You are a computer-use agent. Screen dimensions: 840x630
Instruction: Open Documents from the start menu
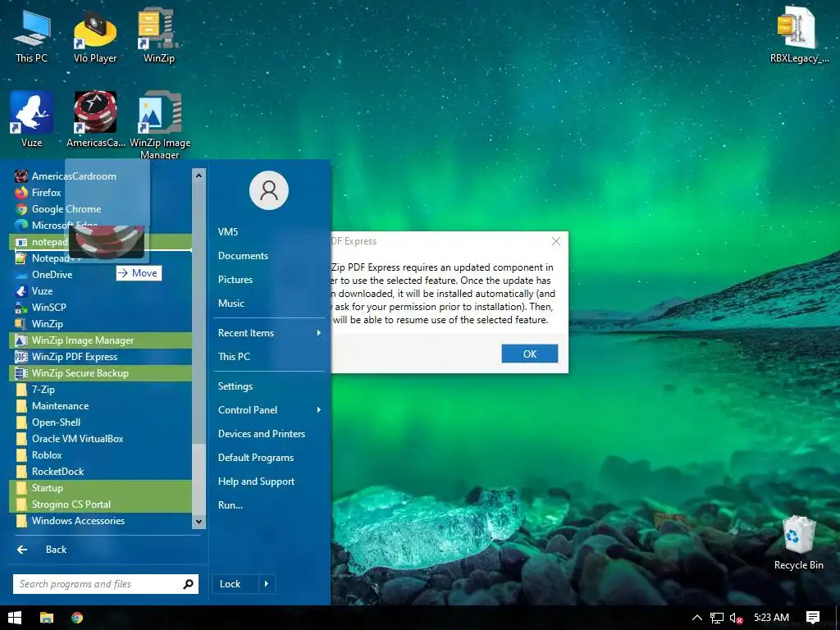click(269, 256)
